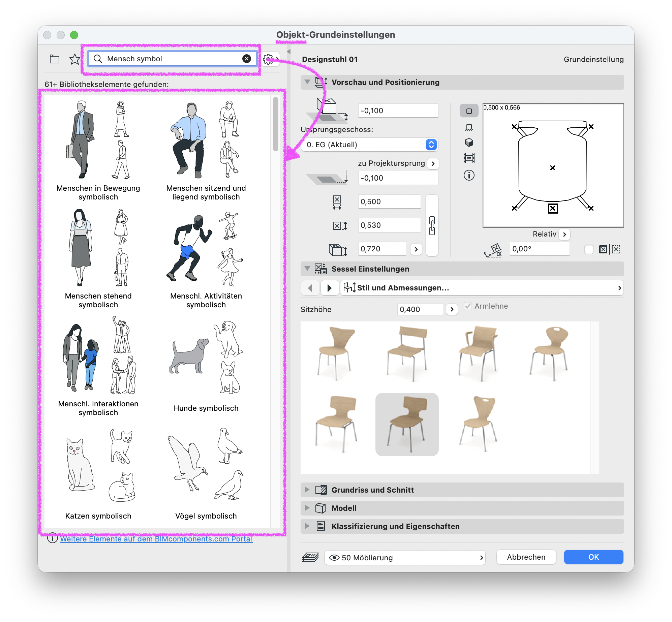The width and height of the screenshot is (672, 622).
Task: Click the second dashed mirror icon
Action: 616,249
